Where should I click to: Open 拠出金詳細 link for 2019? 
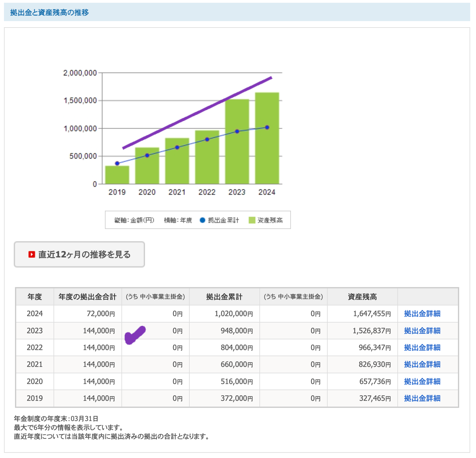[x=422, y=398]
